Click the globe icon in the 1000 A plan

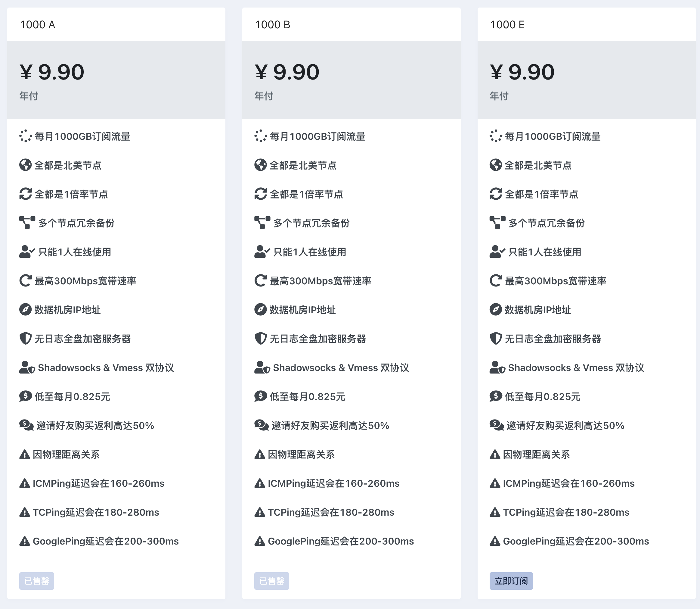coord(26,165)
